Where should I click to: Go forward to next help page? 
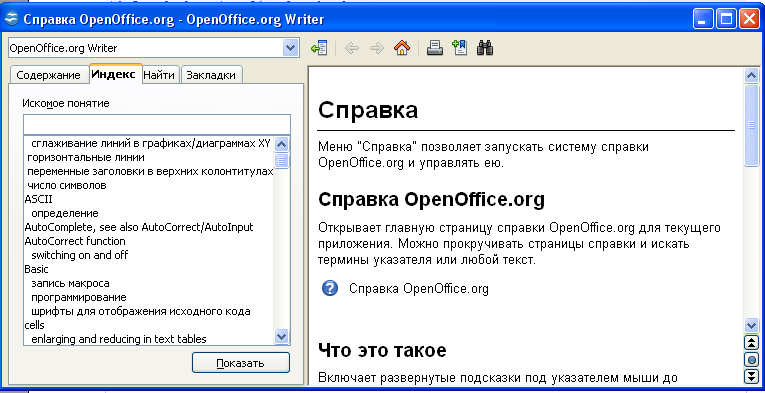pyautogui.click(x=377, y=48)
